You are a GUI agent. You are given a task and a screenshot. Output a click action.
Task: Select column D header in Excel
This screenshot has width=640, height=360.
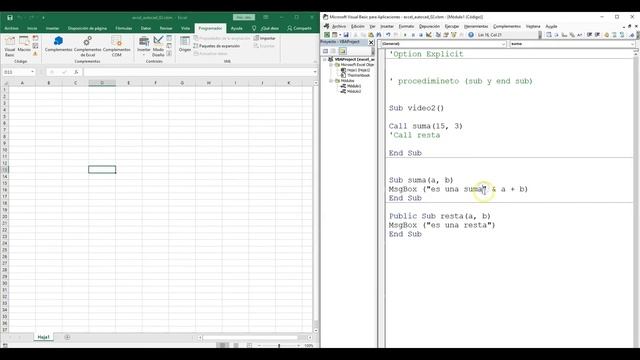click(102, 83)
